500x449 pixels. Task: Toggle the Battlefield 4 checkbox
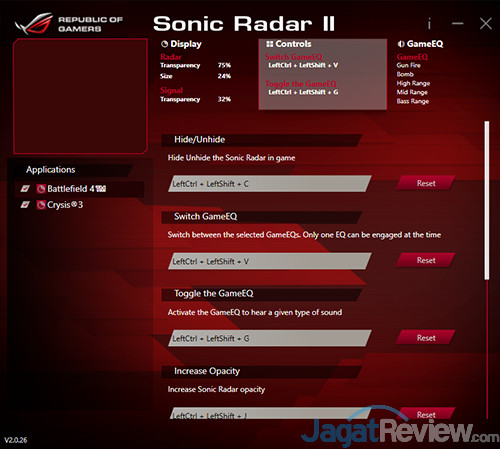pos(25,189)
